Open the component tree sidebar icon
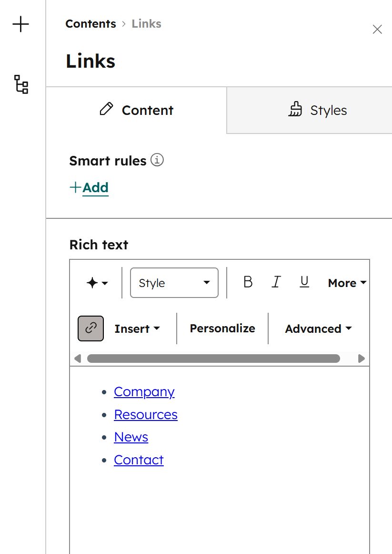Screen dimensions: 392x554 pyautogui.click(x=20, y=85)
